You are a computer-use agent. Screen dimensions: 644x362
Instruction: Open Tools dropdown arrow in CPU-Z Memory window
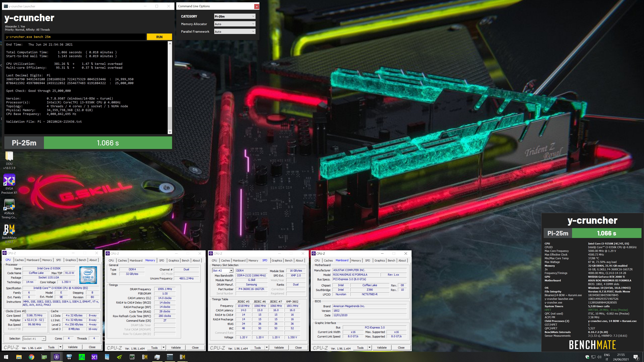[x=164, y=348]
